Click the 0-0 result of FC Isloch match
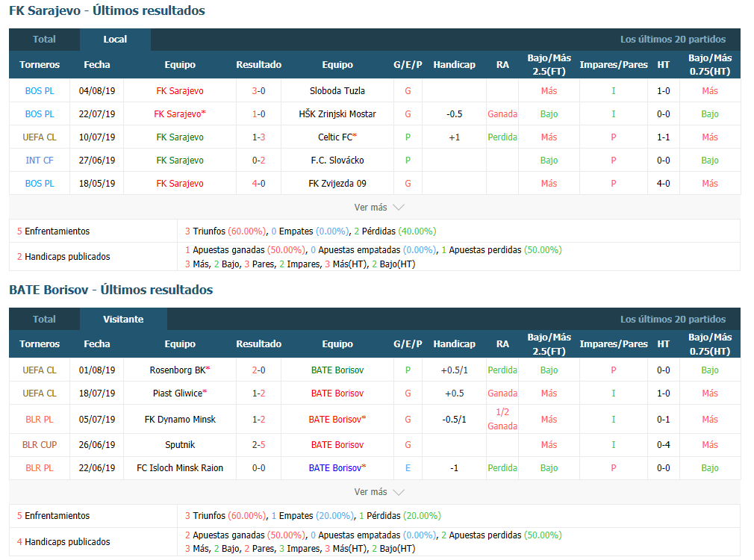The image size is (754, 560). coord(259,467)
